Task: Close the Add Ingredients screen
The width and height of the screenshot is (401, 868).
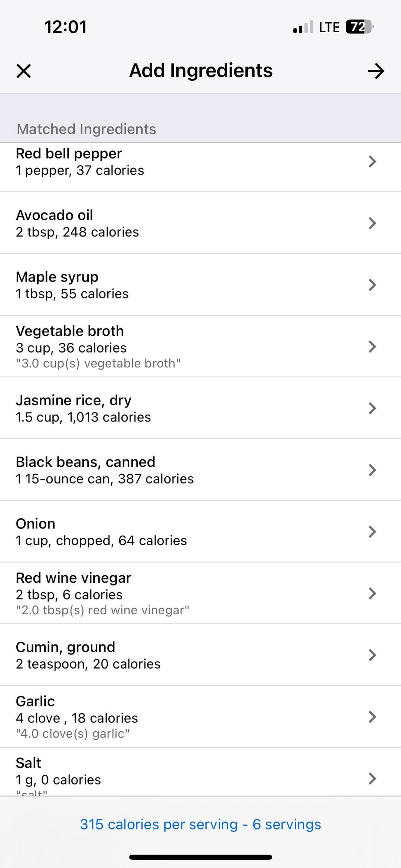Action: click(24, 71)
